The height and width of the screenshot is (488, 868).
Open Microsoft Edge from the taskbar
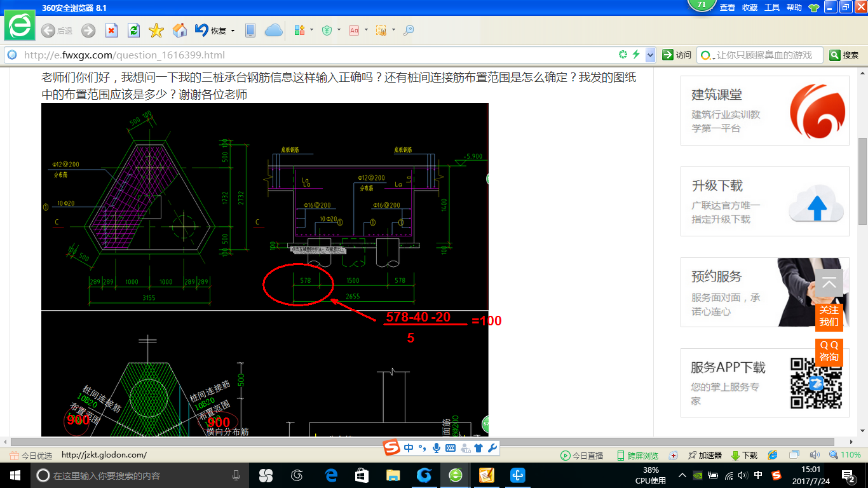point(330,475)
